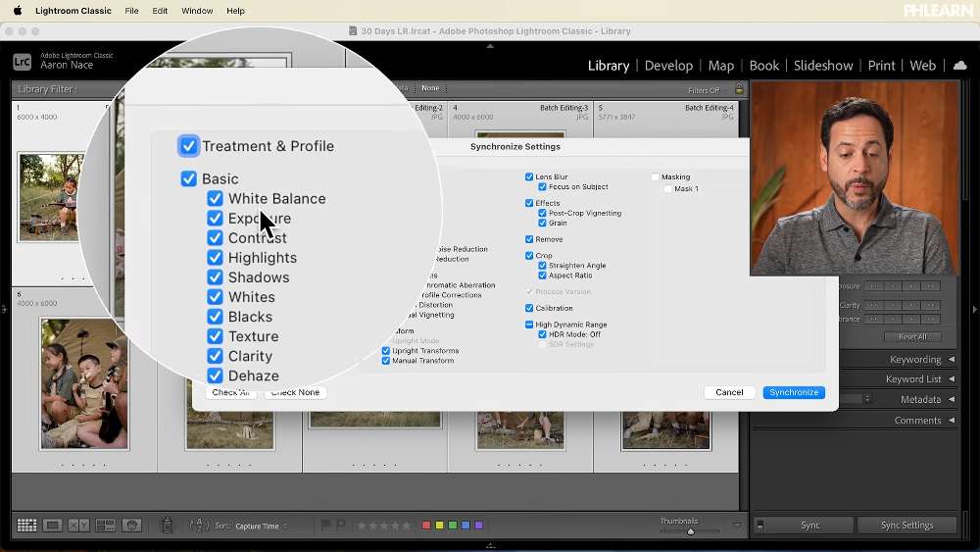The image size is (980, 552).
Task: Click the Lrc application logo
Action: 22,62
